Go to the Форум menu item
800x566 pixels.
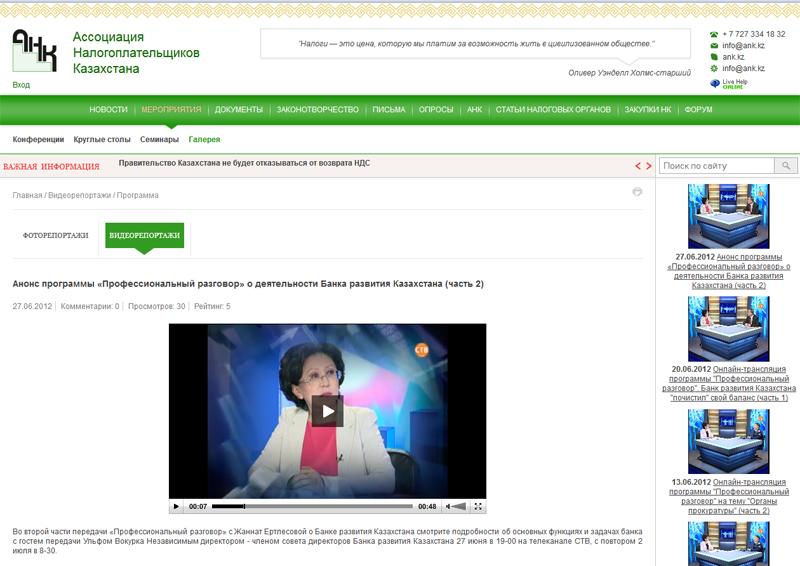click(x=698, y=109)
